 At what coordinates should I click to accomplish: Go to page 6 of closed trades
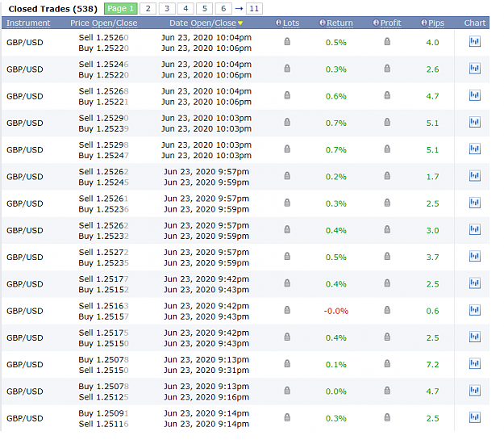223,9
